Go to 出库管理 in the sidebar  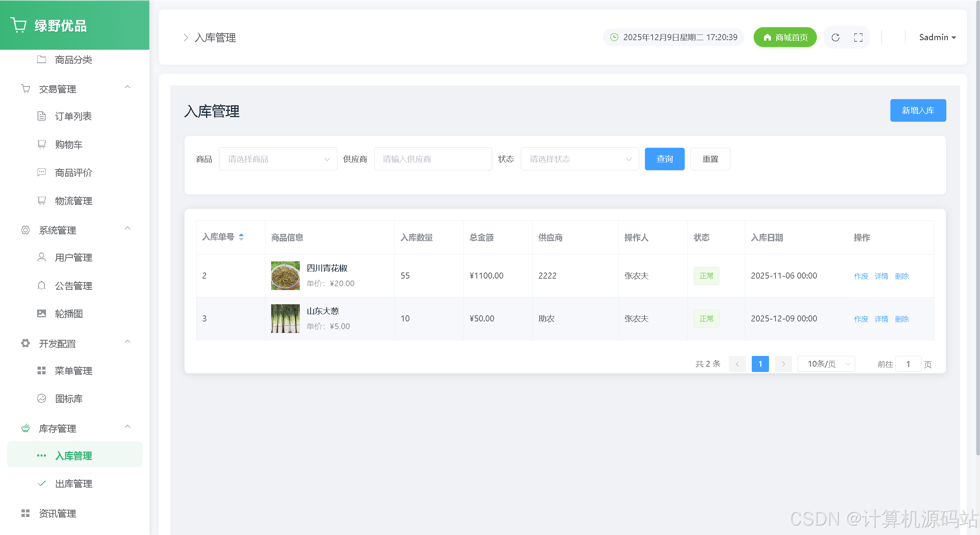tap(74, 484)
